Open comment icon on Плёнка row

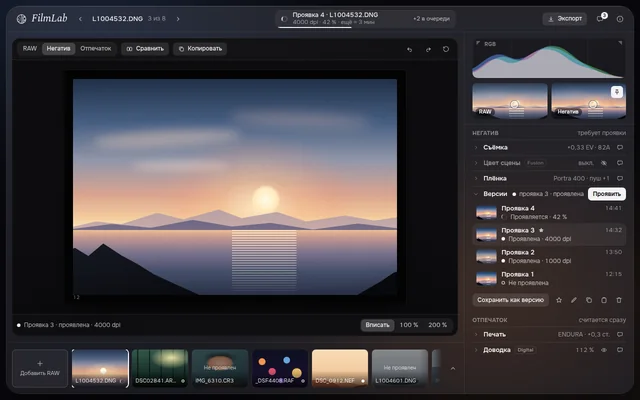(620, 178)
